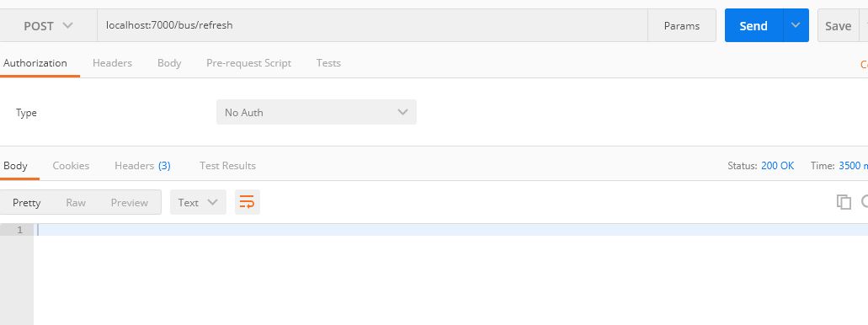Go to the Tests tab
The height and width of the screenshot is (325, 868).
point(328,63)
